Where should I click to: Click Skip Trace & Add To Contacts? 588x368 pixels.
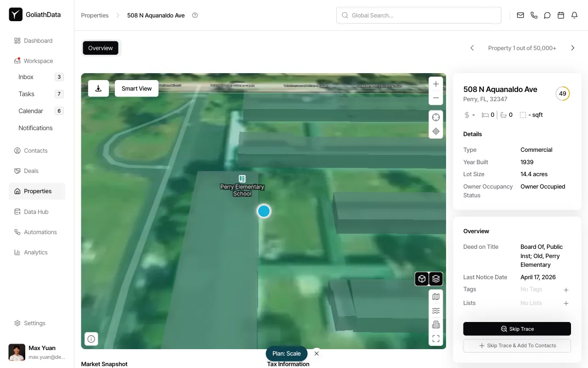pos(517,345)
